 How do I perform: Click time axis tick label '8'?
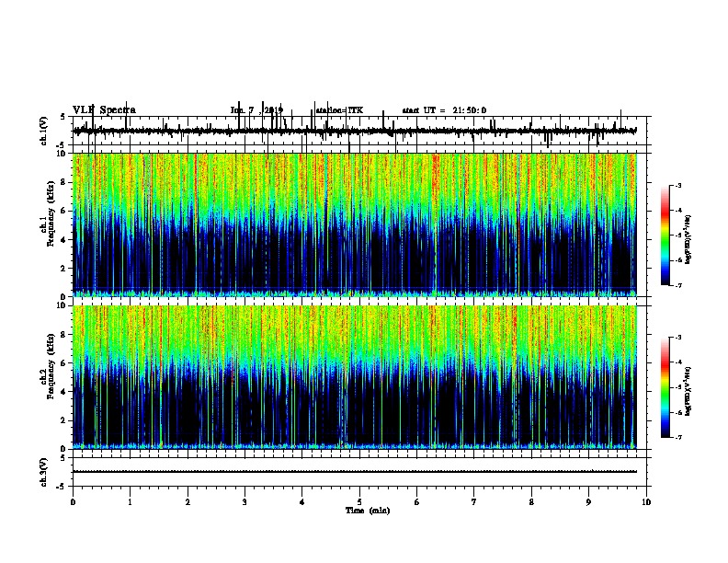(531, 502)
